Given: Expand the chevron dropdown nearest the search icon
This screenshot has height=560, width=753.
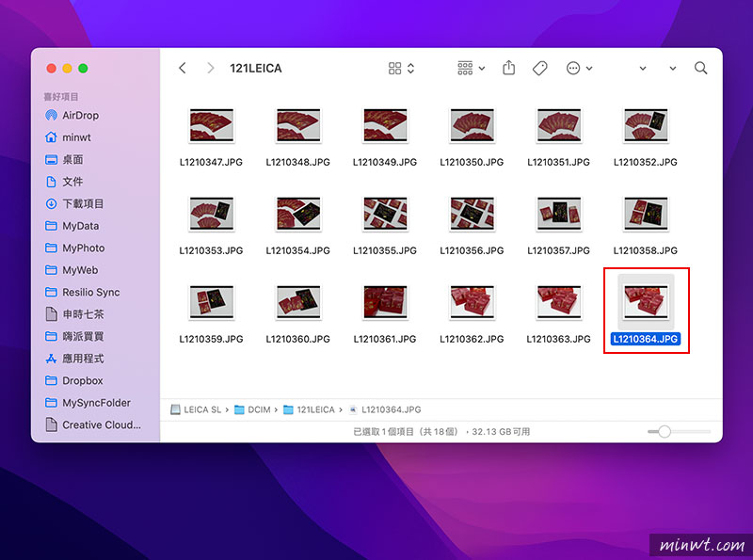Looking at the screenshot, I should click(673, 68).
